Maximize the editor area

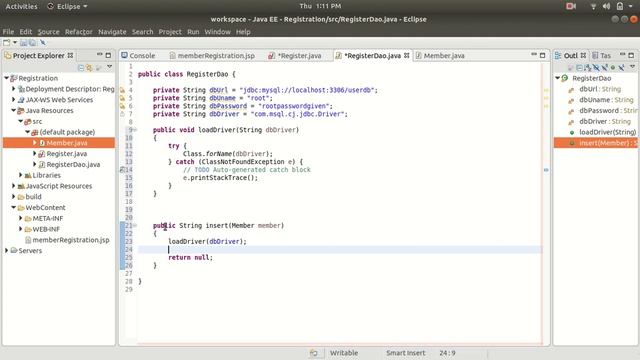542,55
